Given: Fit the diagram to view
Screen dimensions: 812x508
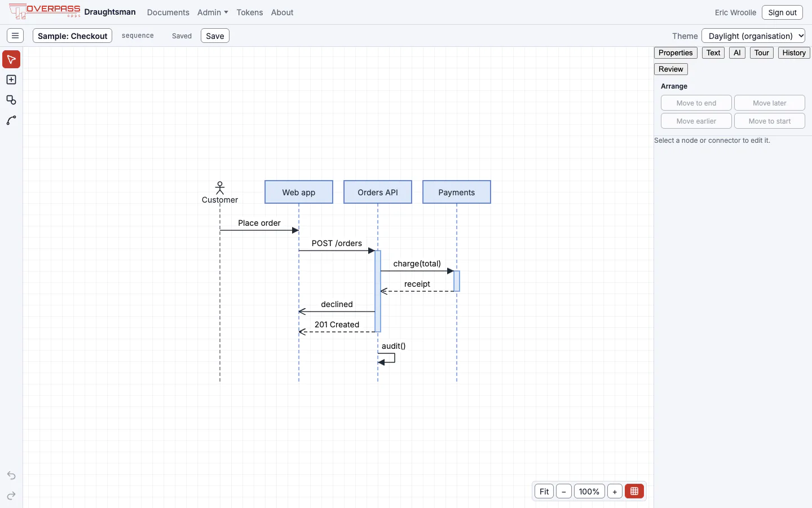Looking at the screenshot, I should click(x=544, y=491).
